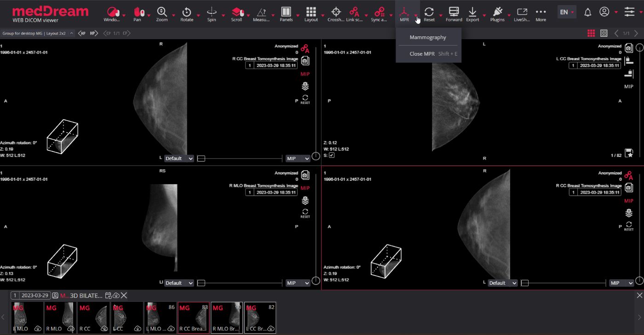
Task: Click the Forward study icon
Action: point(454,13)
